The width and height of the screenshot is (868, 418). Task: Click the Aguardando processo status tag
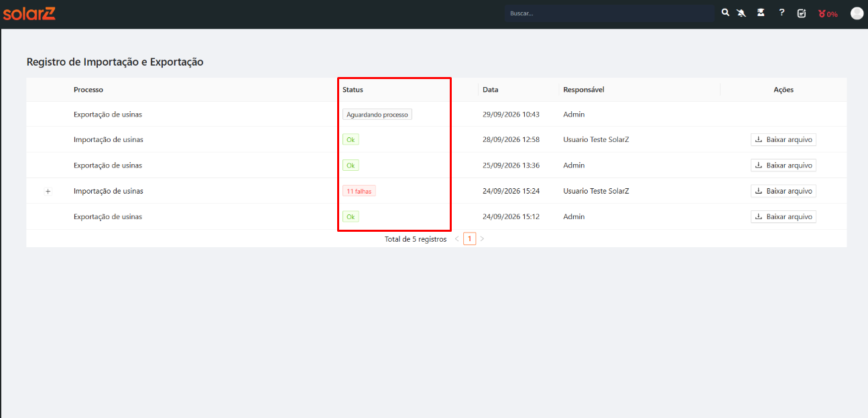[x=377, y=115]
